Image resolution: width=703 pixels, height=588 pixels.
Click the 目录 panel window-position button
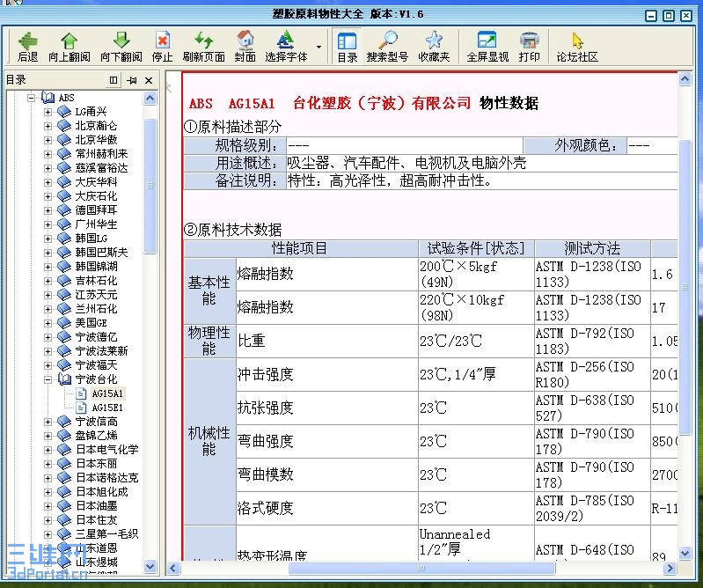(114, 80)
